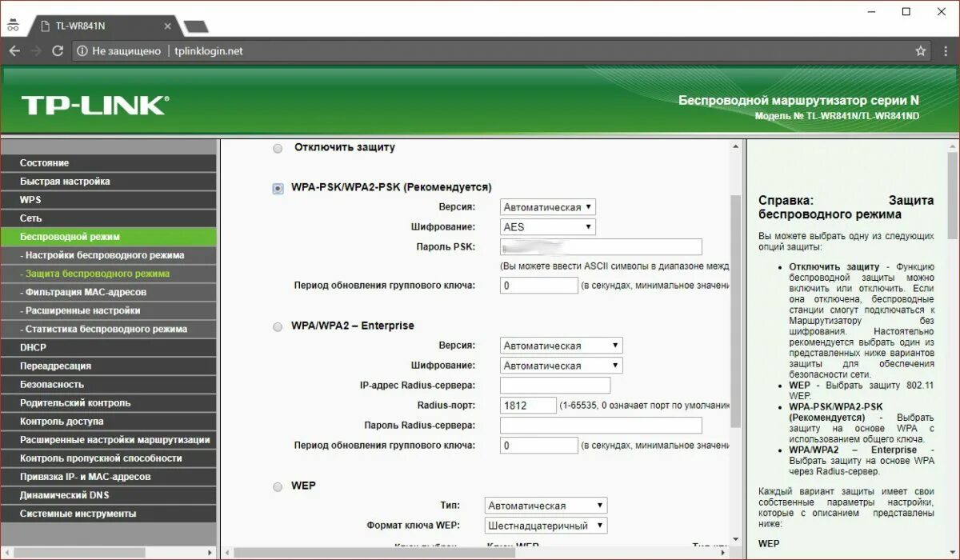Close the TL-WR841N tab
The height and width of the screenshot is (560, 960).
coord(167,26)
